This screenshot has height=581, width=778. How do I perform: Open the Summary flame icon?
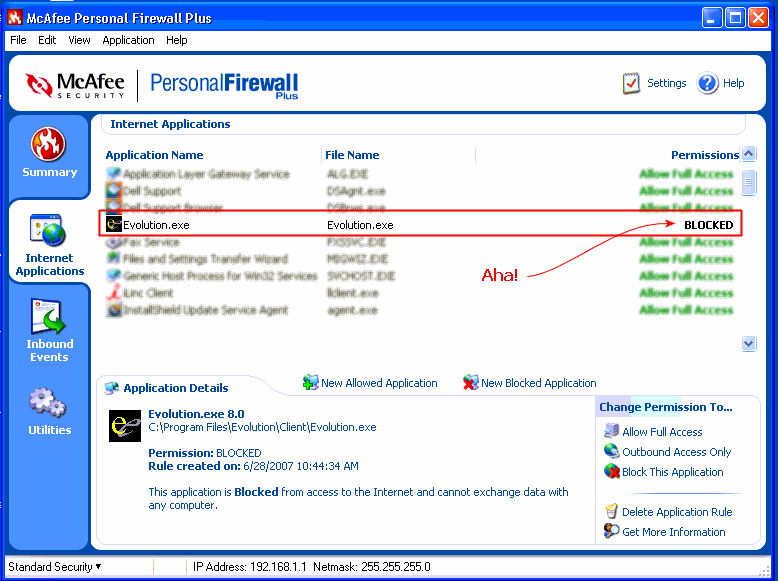click(49, 145)
